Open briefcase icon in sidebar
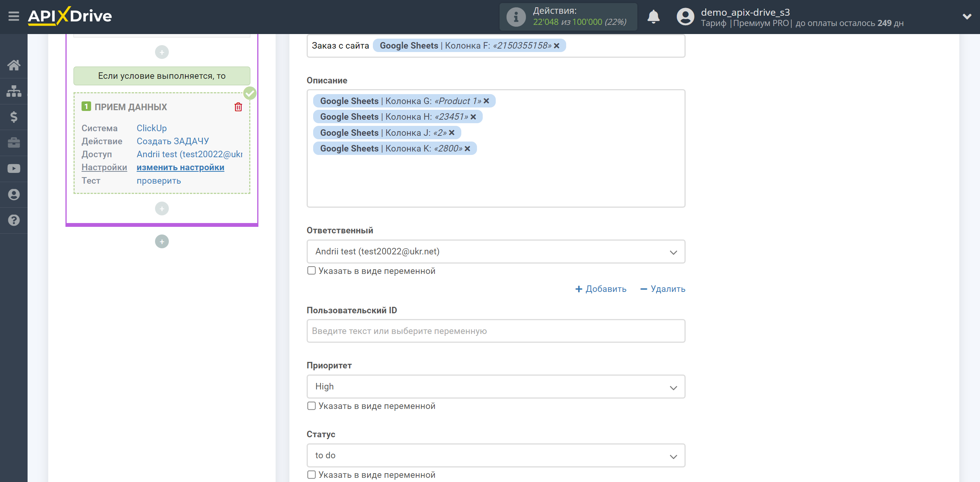980x482 pixels. 14,143
